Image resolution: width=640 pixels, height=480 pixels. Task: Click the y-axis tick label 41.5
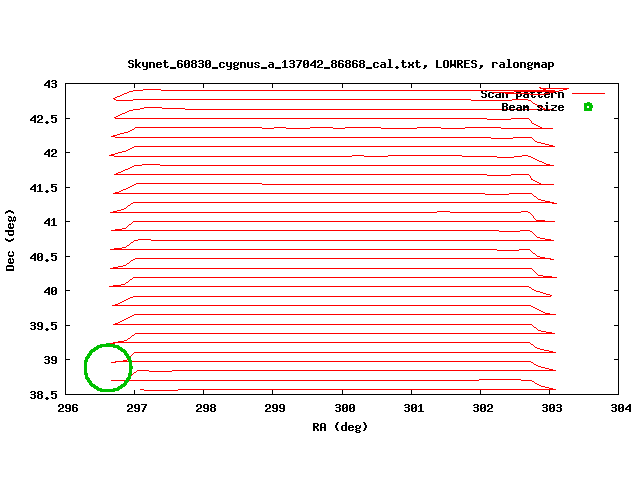tap(44, 188)
